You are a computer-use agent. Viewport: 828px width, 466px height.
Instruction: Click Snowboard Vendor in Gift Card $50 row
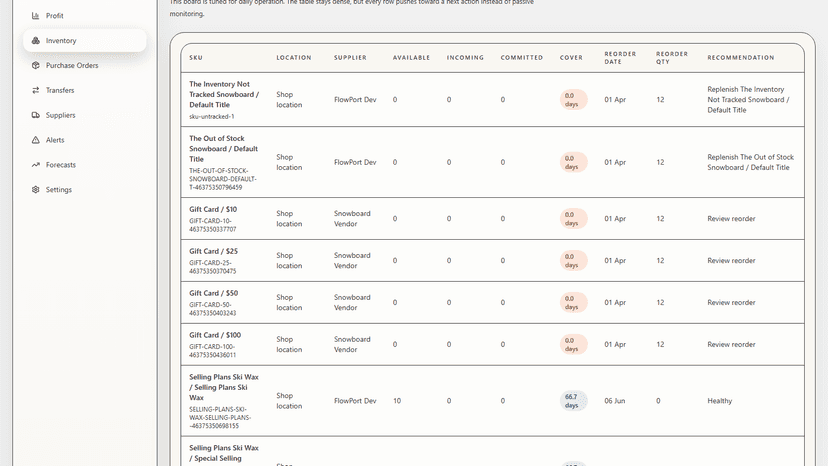point(352,303)
